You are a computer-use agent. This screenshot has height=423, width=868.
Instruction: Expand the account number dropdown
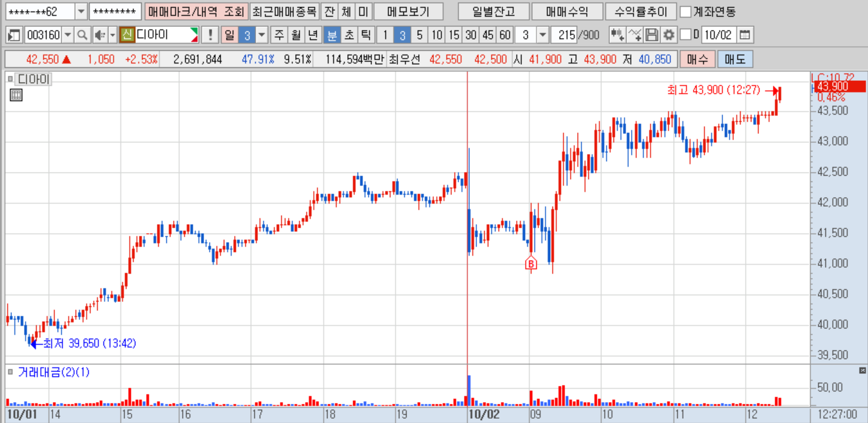[81, 11]
